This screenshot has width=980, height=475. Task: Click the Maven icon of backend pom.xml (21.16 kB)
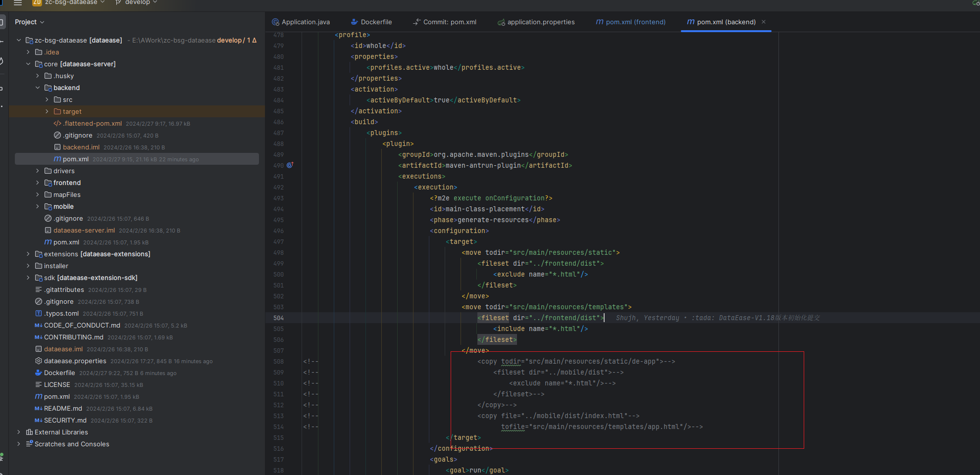[x=57, y=159]
